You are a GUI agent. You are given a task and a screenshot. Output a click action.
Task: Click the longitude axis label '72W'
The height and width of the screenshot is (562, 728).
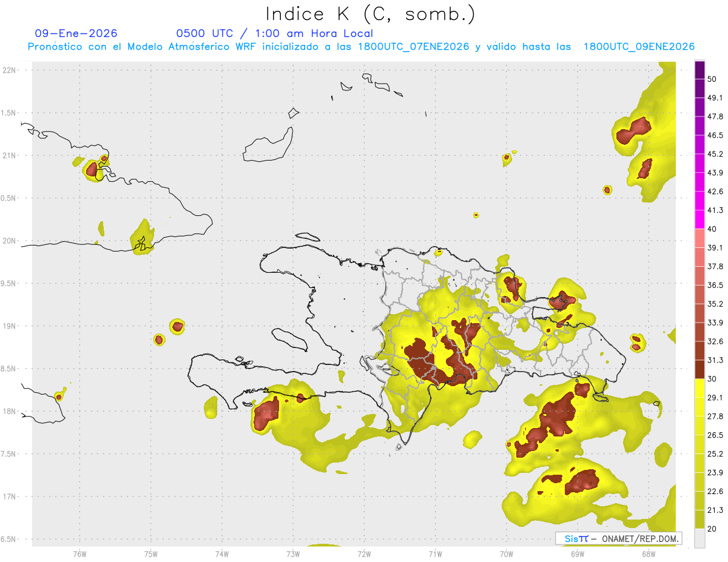(364, 554)
